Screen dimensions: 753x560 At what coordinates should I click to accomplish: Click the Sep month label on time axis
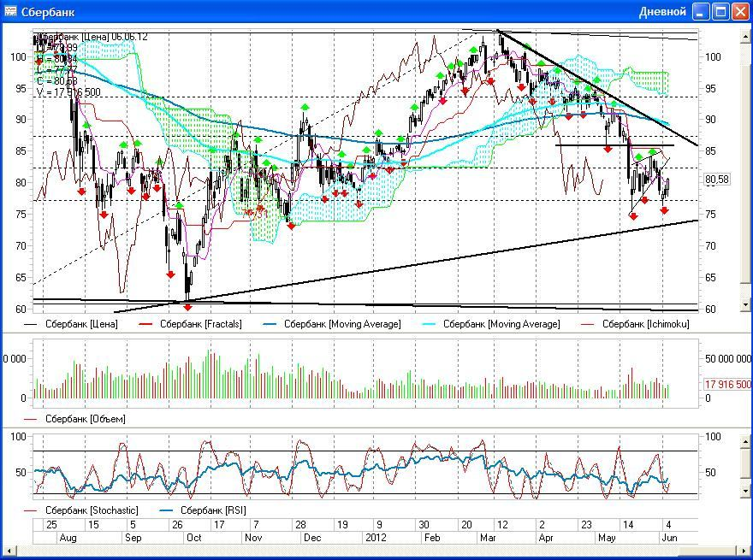point(133,538)
